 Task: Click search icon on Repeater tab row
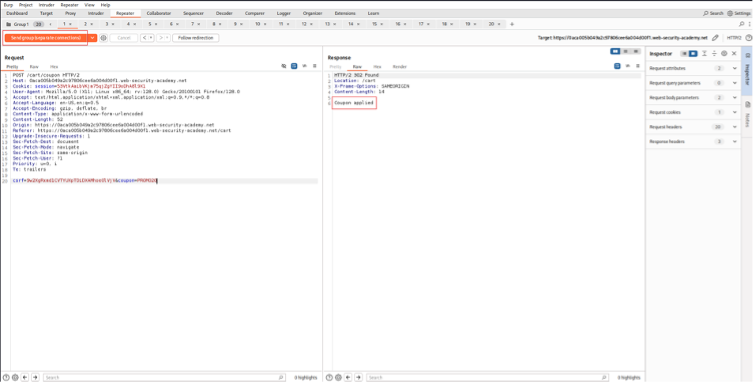point(742,24)
